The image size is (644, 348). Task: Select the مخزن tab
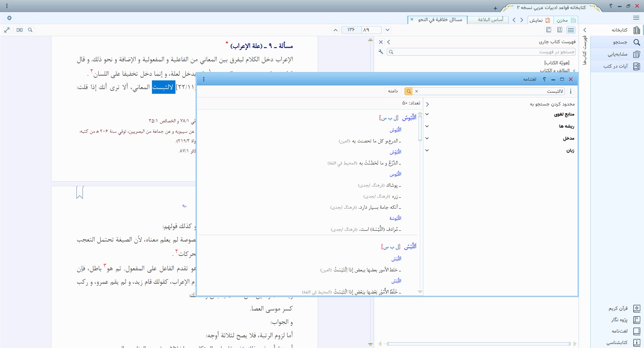[566, 20]
